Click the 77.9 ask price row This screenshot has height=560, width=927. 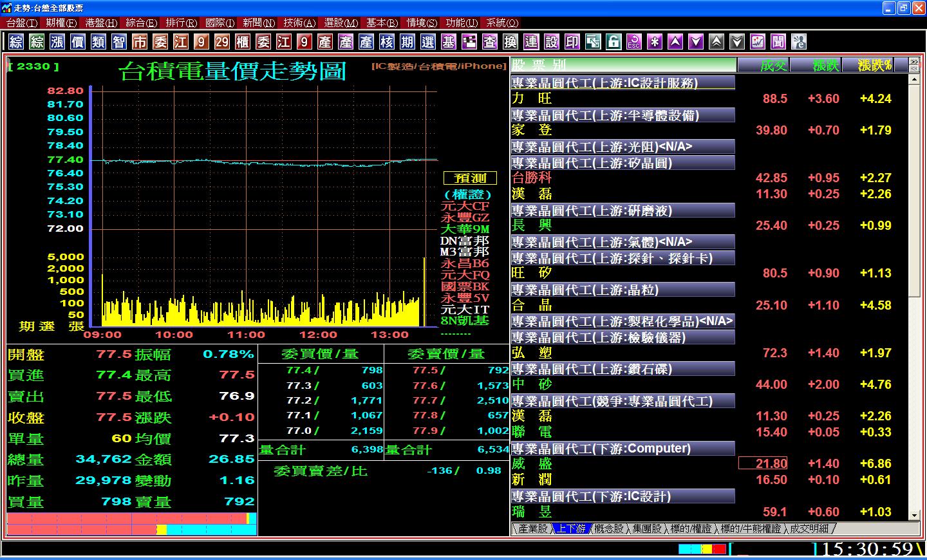447,431
